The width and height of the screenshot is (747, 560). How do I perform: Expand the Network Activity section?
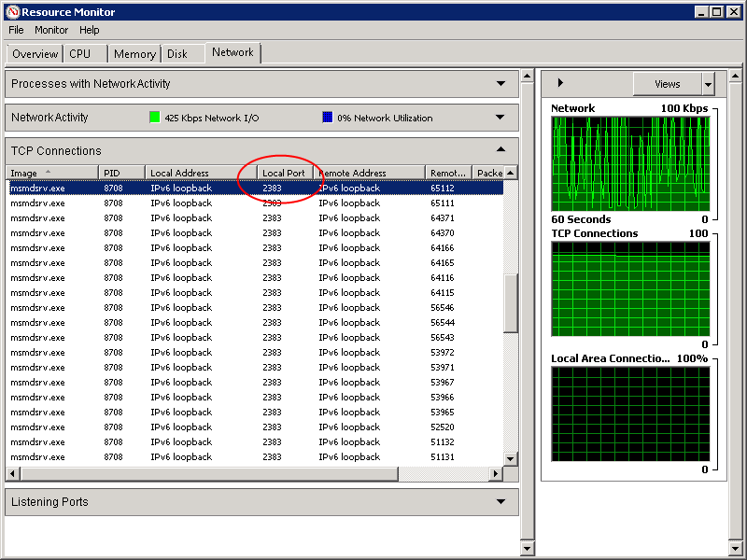[500, 118]
